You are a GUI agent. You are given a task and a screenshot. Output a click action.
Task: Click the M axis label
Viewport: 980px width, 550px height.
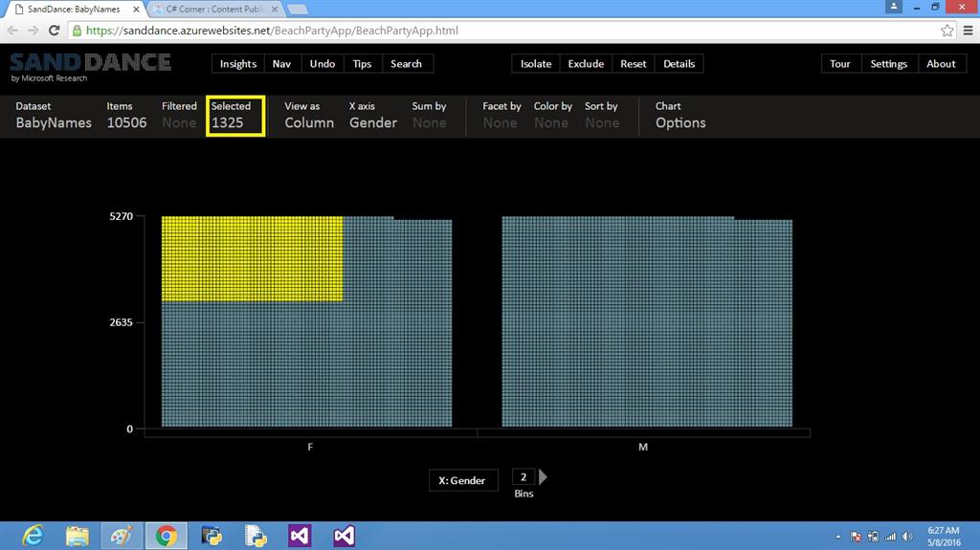(x=643, y=447)
